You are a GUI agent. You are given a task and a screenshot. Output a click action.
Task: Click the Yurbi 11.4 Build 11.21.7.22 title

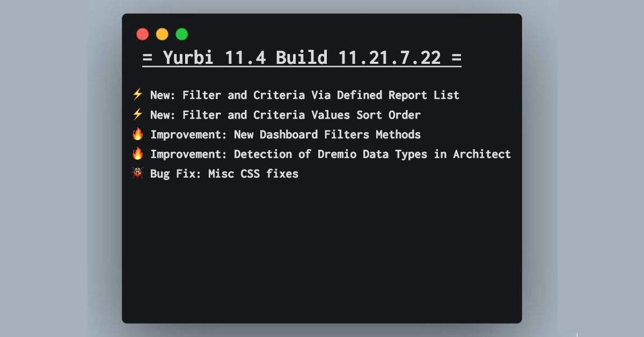tap(302, 58)
